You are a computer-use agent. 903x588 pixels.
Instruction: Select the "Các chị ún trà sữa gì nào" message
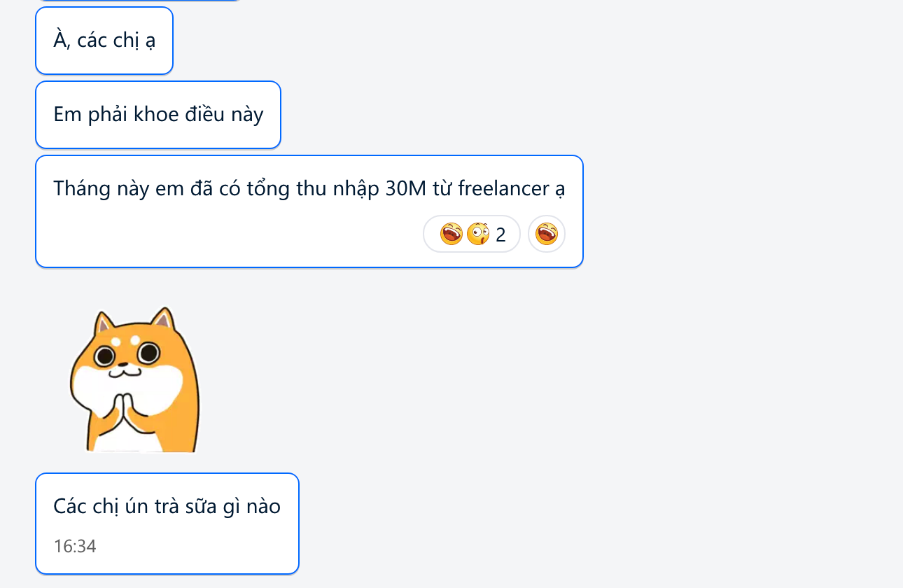(x=167, y=524)
